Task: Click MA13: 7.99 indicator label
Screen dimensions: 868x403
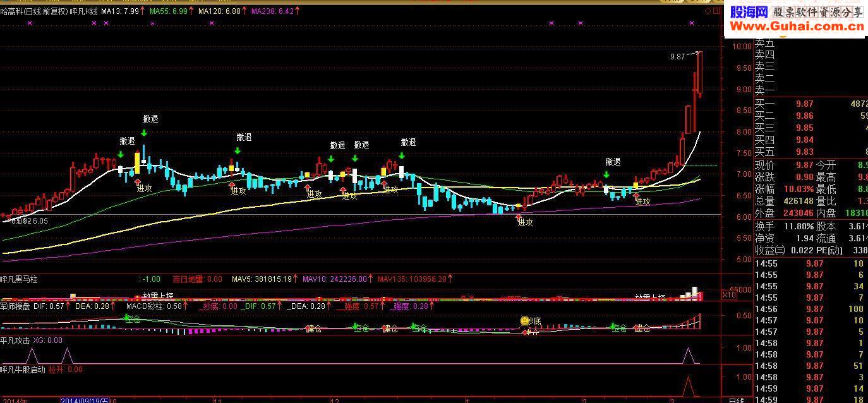Action: click(119, 11)
